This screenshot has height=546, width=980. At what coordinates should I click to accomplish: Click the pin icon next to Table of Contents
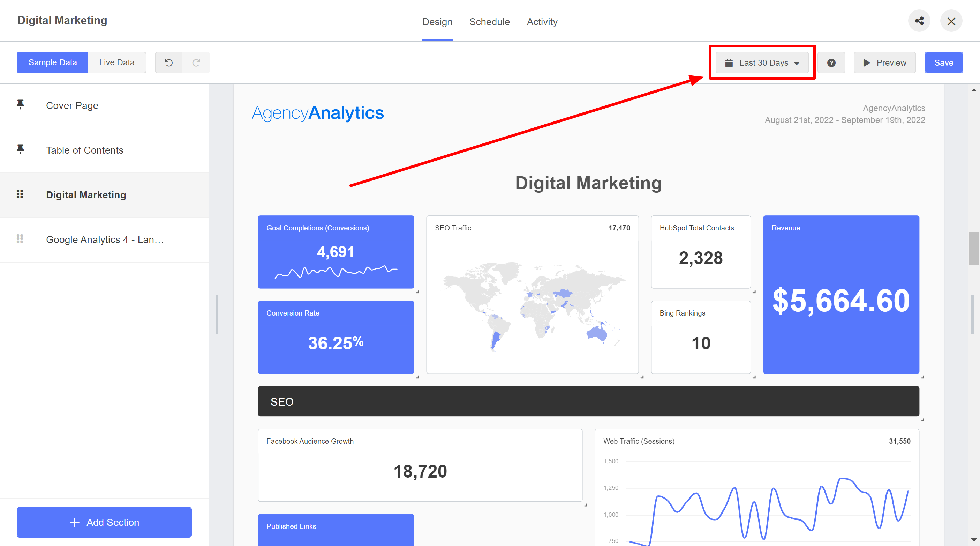[20, 149]
